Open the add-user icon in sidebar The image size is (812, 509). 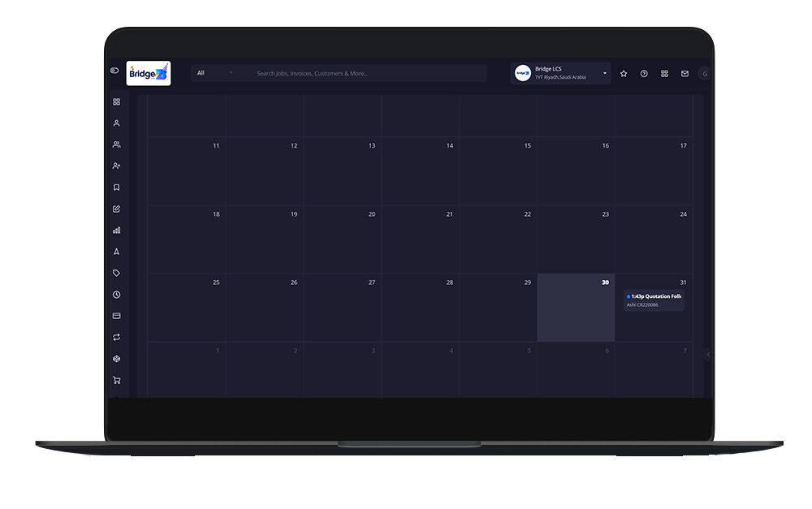click(116, 165)
